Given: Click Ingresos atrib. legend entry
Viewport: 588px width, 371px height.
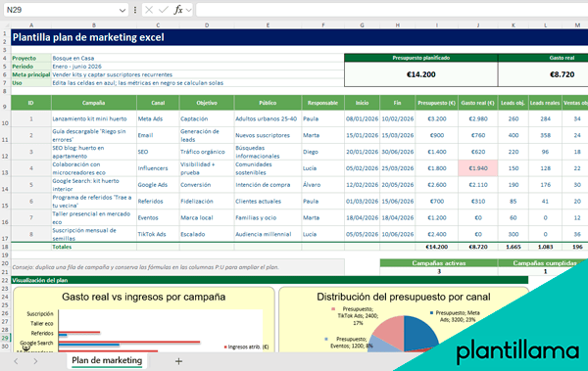Looking at the screenshot, I should (x=246, y=347).
